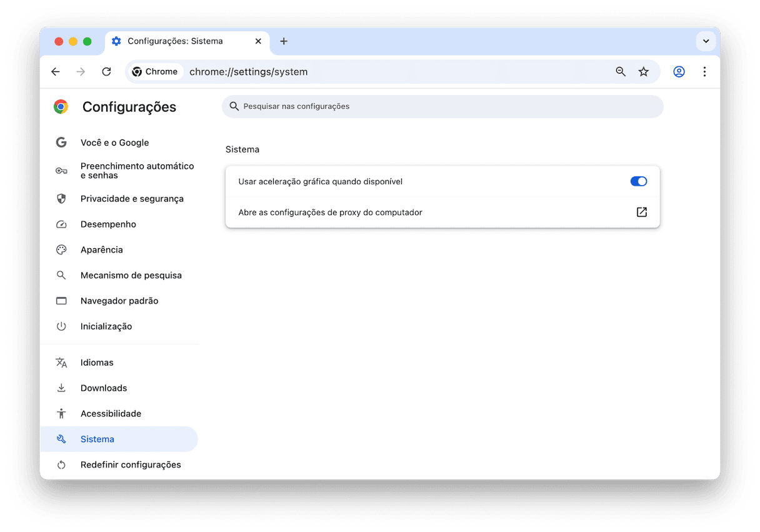This screenshot has width=760, height=532.
Task: Click the search magnifier in settings search
Action: click(234, 106)
